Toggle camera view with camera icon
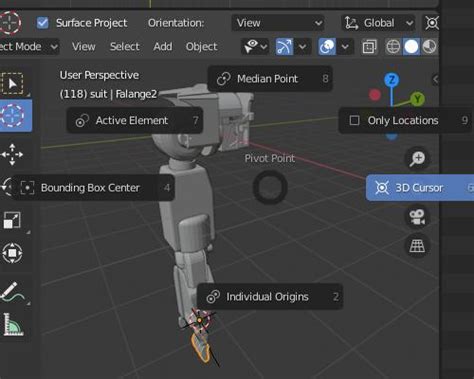Image resolution: width=474 pixels, height=379 pixels. click(417, 217)
